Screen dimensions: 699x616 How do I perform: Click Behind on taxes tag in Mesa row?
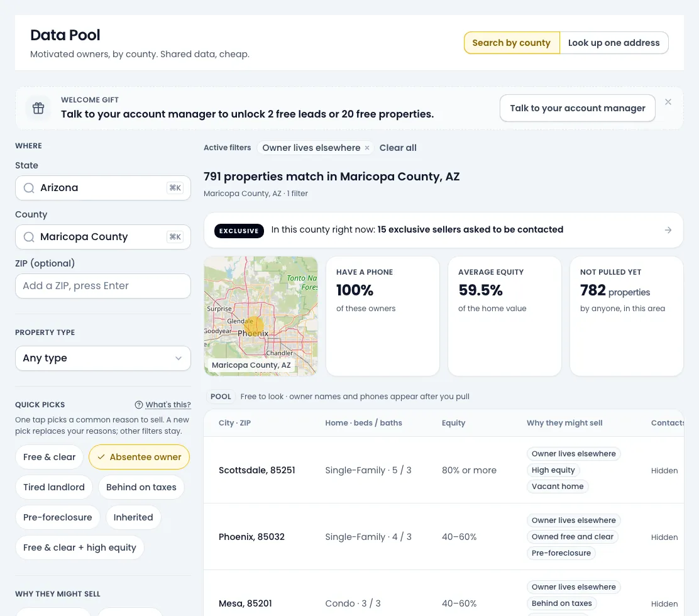[x=562, y=603]
